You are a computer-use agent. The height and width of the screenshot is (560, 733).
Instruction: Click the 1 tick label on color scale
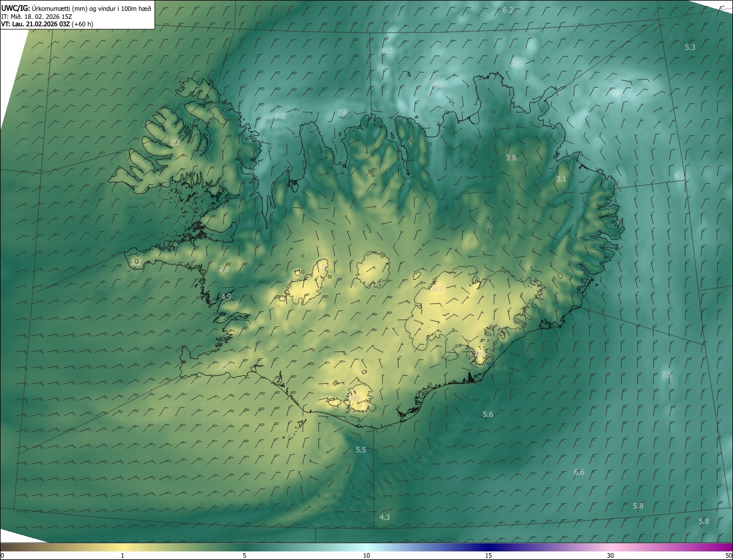pyautogui.click(x=123, y=555)
